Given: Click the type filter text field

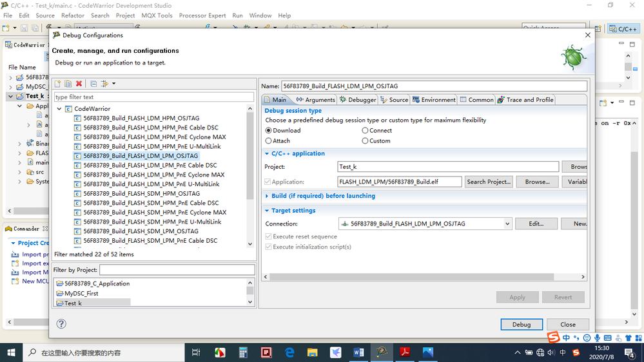Looking at the screenshot, I should click(x=154, y=97).
